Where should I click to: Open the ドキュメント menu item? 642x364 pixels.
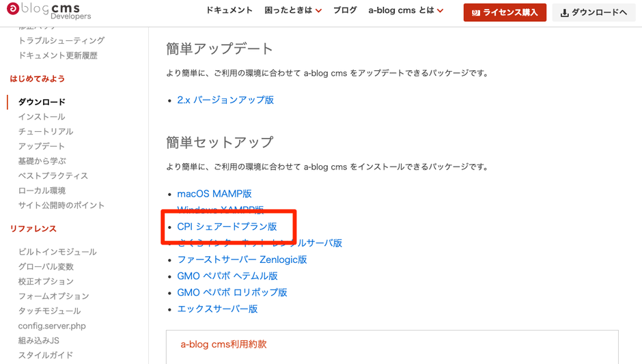(x=229, y=10)
